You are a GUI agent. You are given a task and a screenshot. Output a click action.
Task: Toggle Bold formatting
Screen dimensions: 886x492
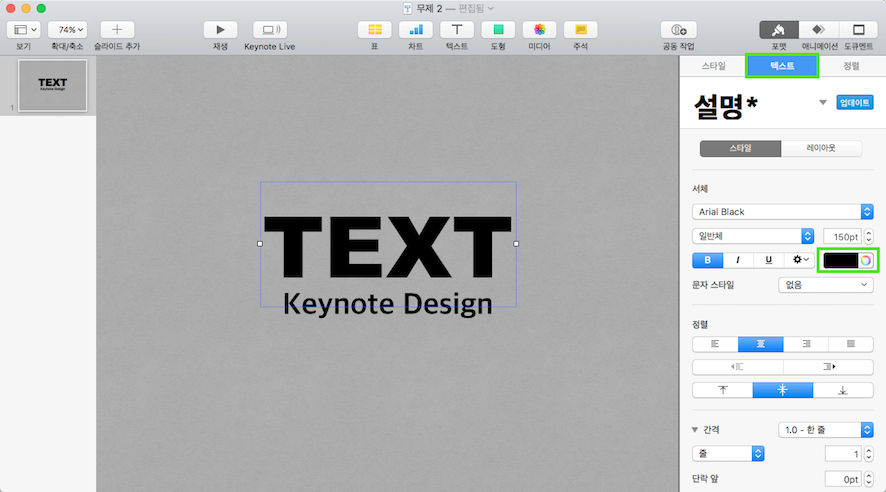point(707,260)
